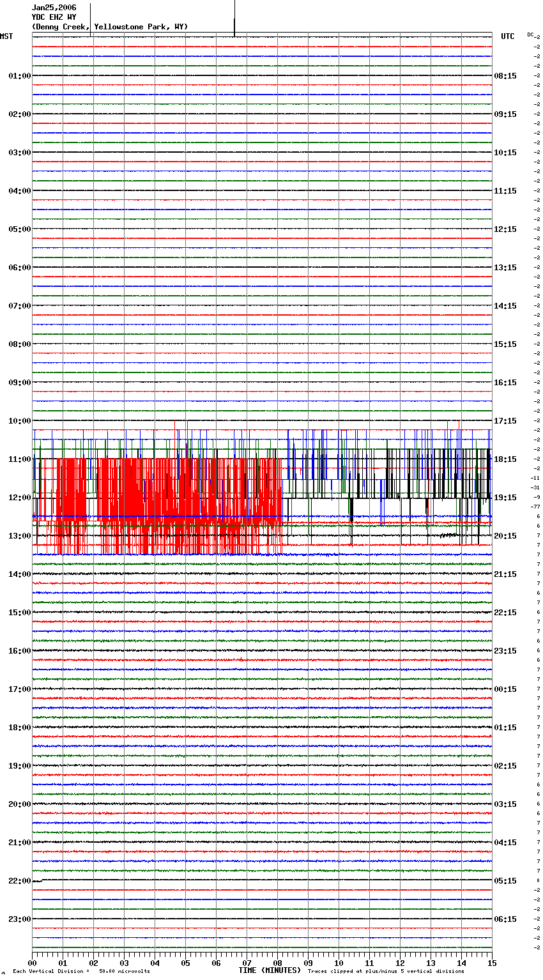Click the '08' minute axis tick label

click(x=277, y=963)
